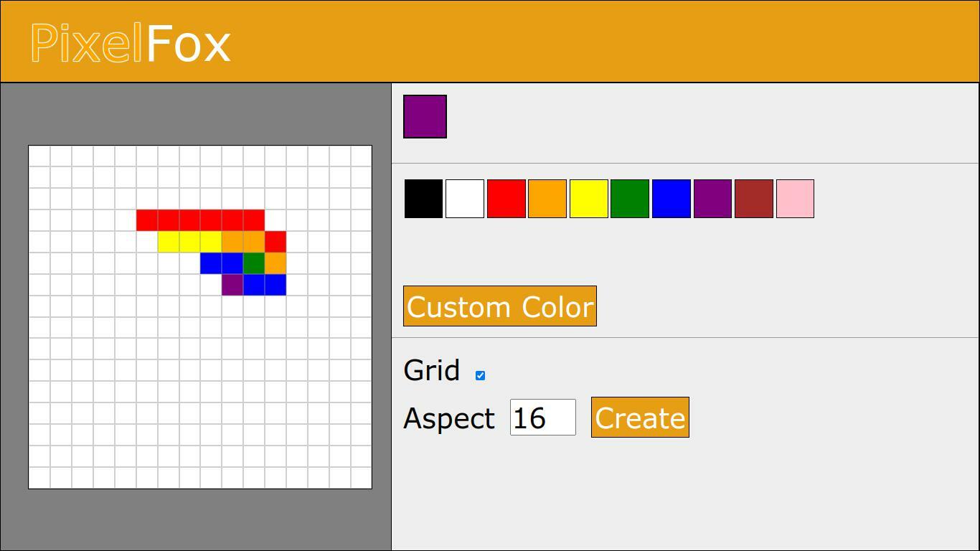Click the green pixel in the drawing

tap(253, 264)
